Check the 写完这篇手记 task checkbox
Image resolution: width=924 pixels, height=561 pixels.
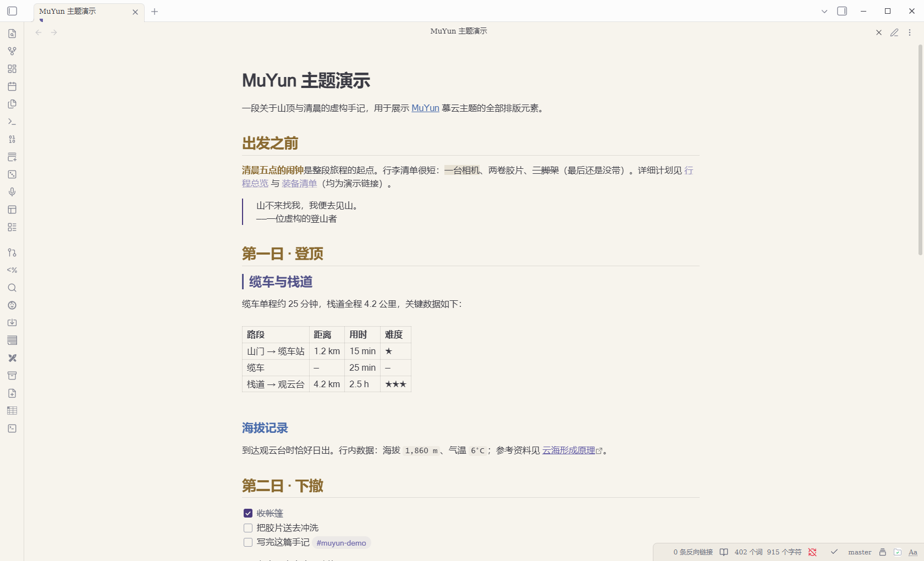248,542
